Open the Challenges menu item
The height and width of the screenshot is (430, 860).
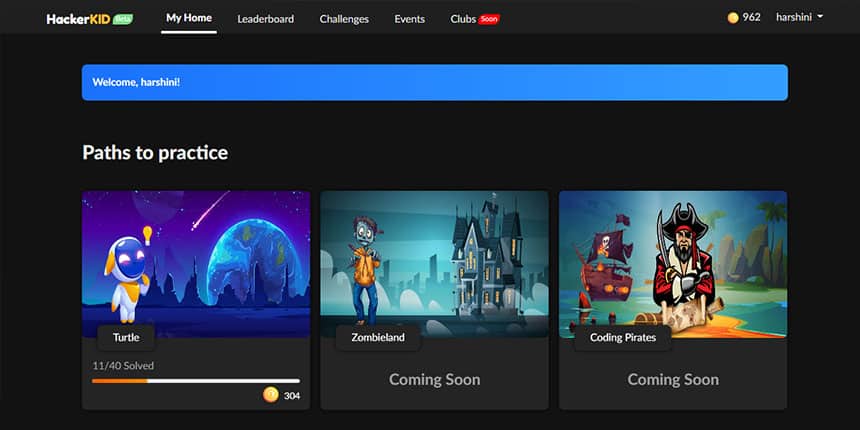point(344,19)
